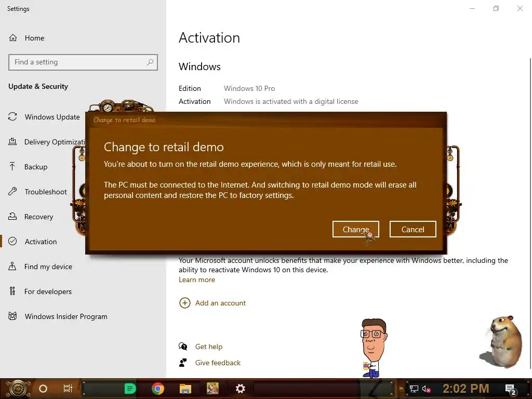Click the Give feedback person icon
Viewport: 532px width, 399px height.
[x=183, y=363]
